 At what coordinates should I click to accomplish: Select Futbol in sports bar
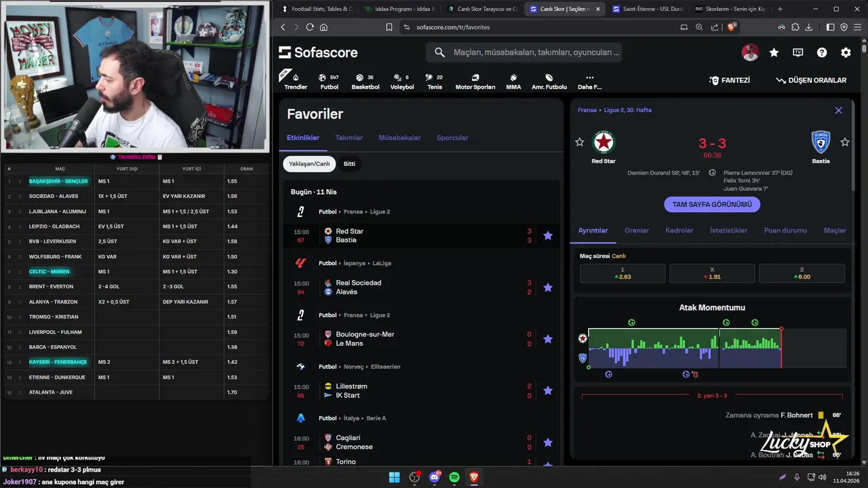[330, 82]
